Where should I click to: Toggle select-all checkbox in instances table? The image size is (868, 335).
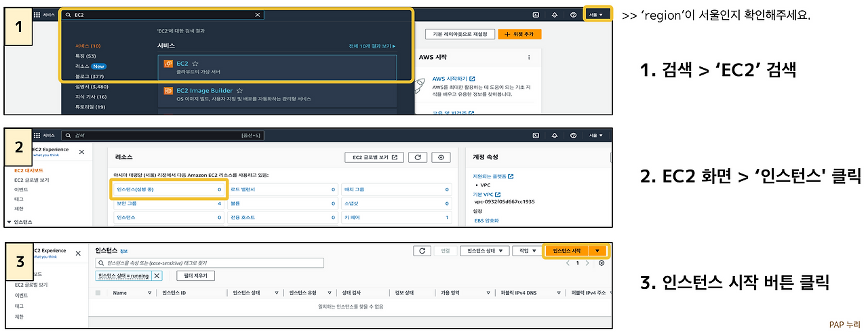click(x=98, y=293)
